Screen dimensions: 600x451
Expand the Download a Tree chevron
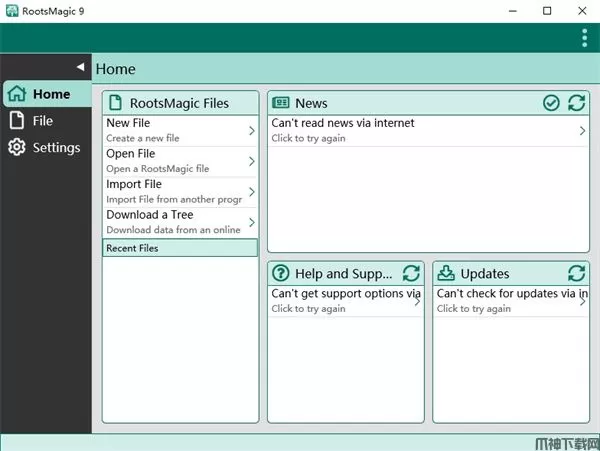251,222
